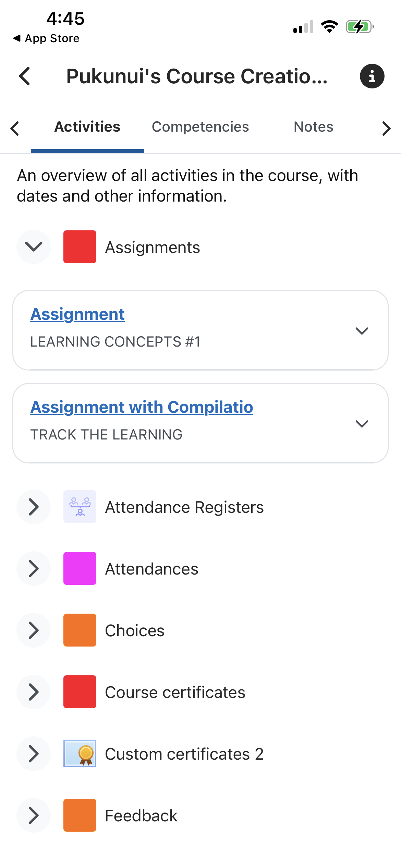
Task: Tap the orange Feedback module icon
Action: [80, 815]
